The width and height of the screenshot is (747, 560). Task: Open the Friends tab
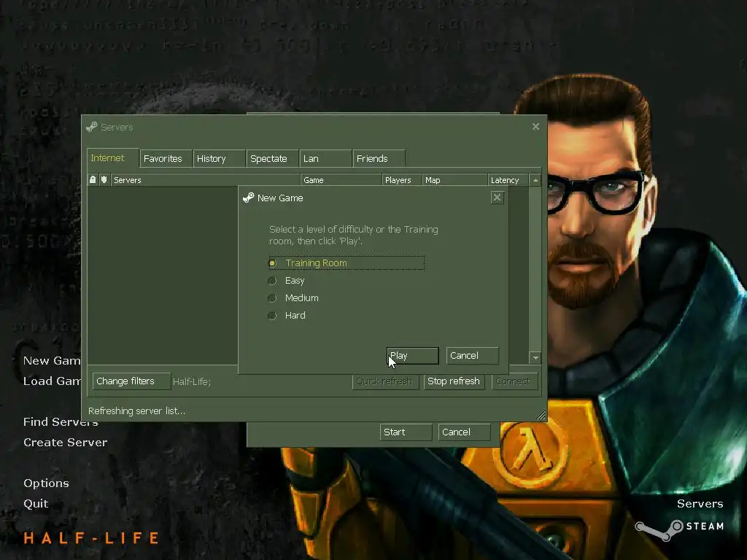(379, 158)
